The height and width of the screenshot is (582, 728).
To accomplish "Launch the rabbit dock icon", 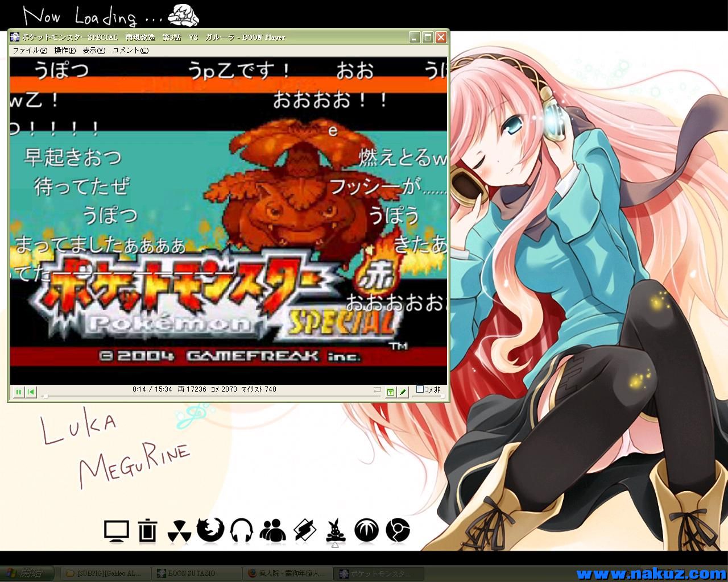I will coord(336,530).
